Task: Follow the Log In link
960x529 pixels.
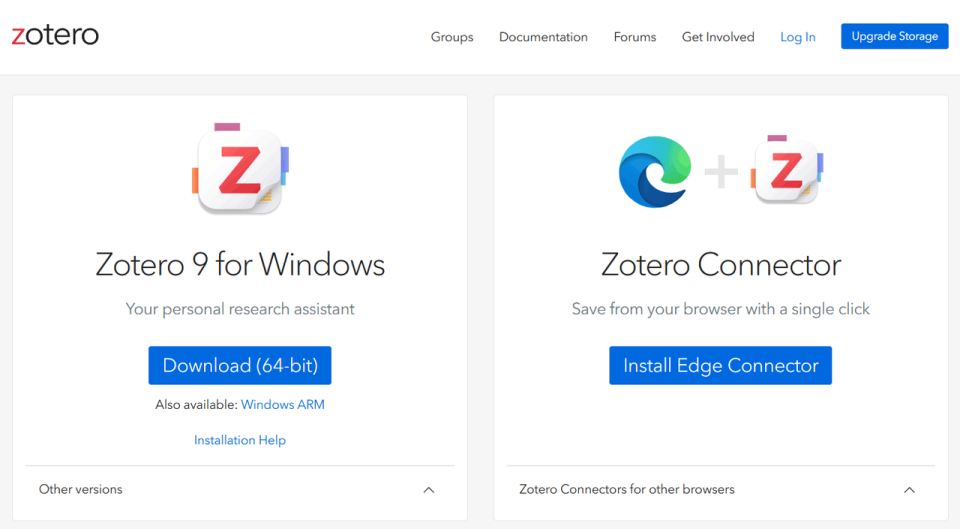Action: click(x=798, y=37)
